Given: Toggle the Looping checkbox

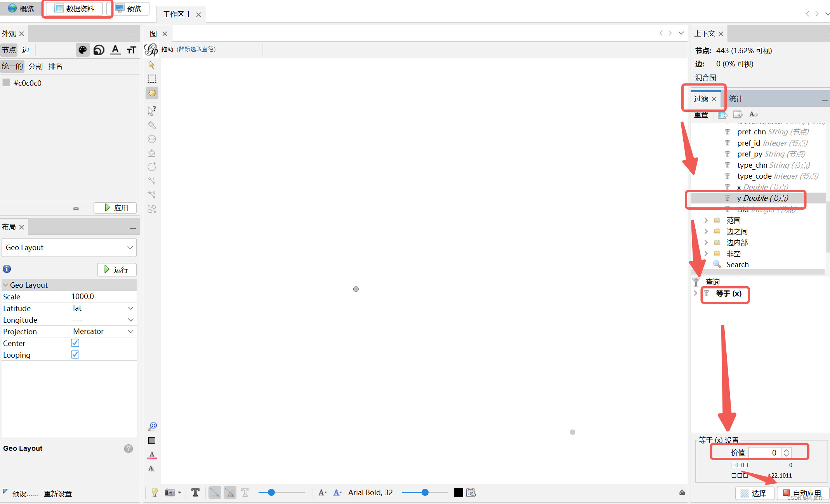Looking at the screenshot, I should (x=75, y=355).
